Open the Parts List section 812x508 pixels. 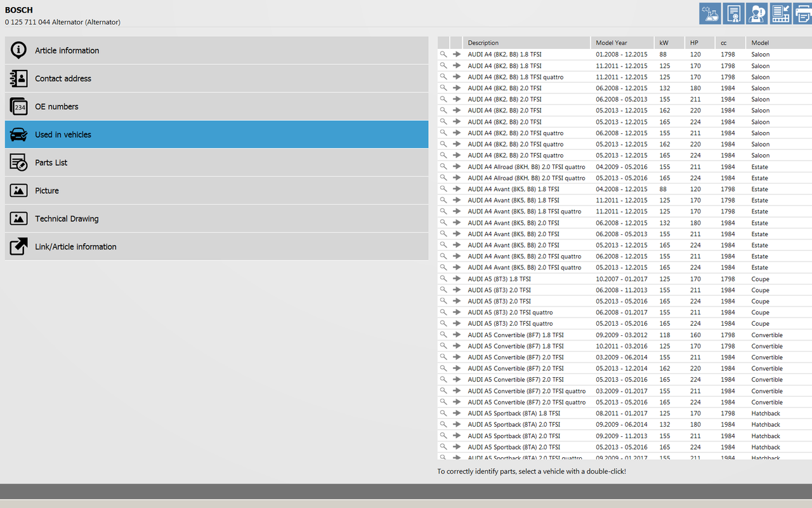click(216, 162)
